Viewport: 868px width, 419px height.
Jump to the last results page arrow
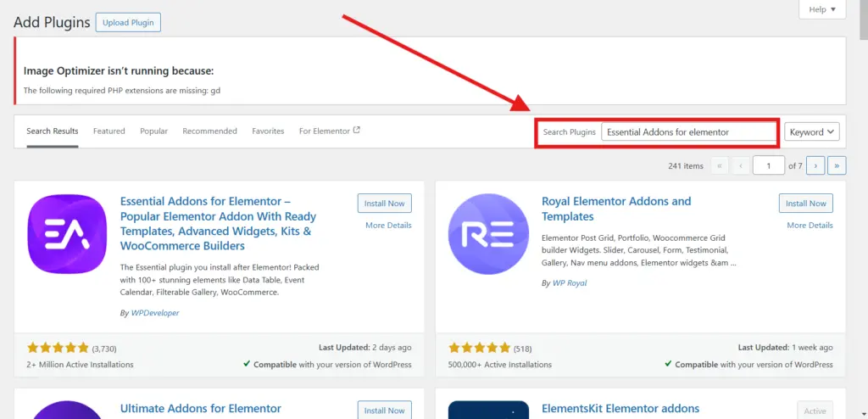pos(837,165)
